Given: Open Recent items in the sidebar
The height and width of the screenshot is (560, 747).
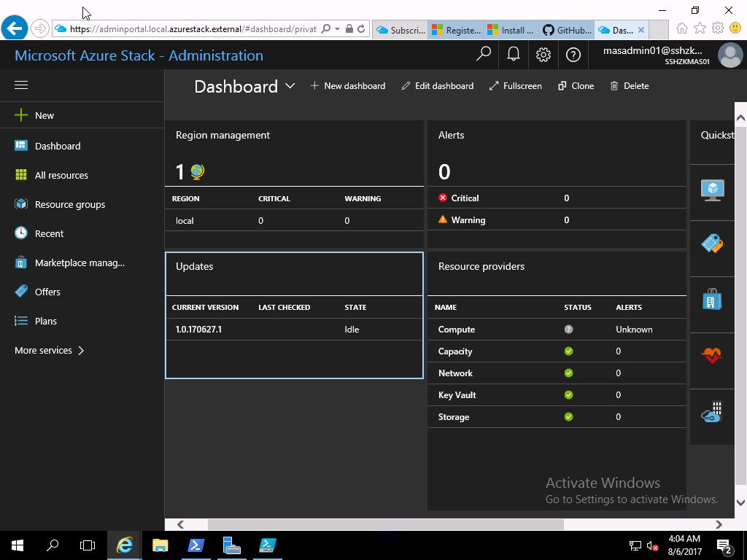Looking at the screenshot, I should (x=49, y=233).
